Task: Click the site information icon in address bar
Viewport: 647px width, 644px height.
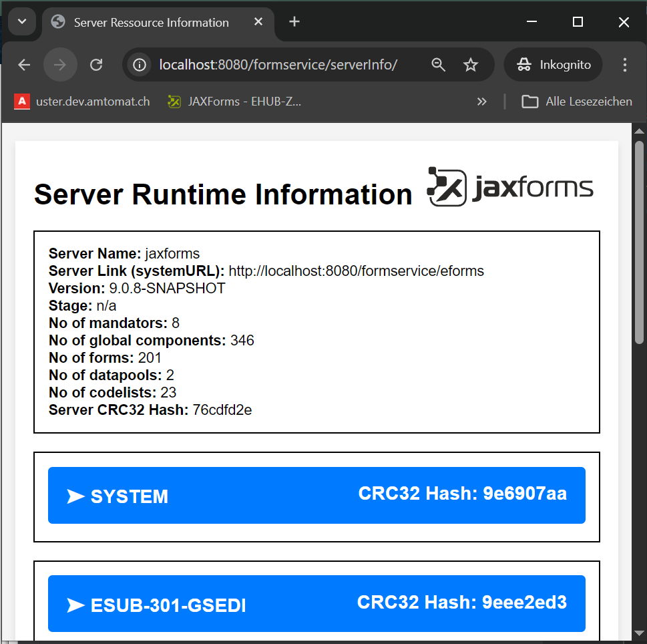Action: (x=140, y=65)
